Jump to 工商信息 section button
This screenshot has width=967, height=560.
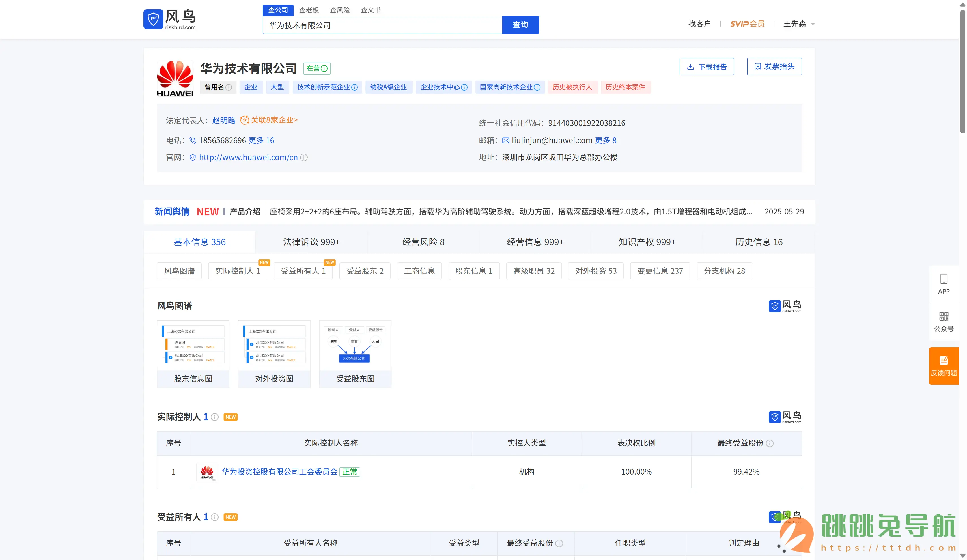(x=419, y=271)
